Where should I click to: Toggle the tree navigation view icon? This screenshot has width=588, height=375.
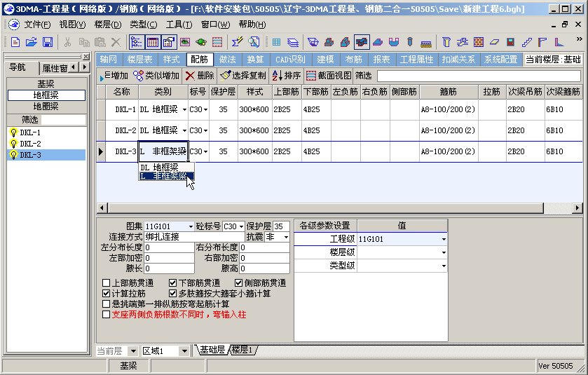click(136, 42)
